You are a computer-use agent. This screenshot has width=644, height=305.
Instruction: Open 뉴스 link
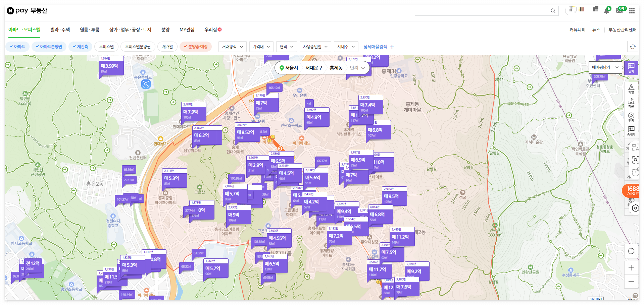pos(596,30)
